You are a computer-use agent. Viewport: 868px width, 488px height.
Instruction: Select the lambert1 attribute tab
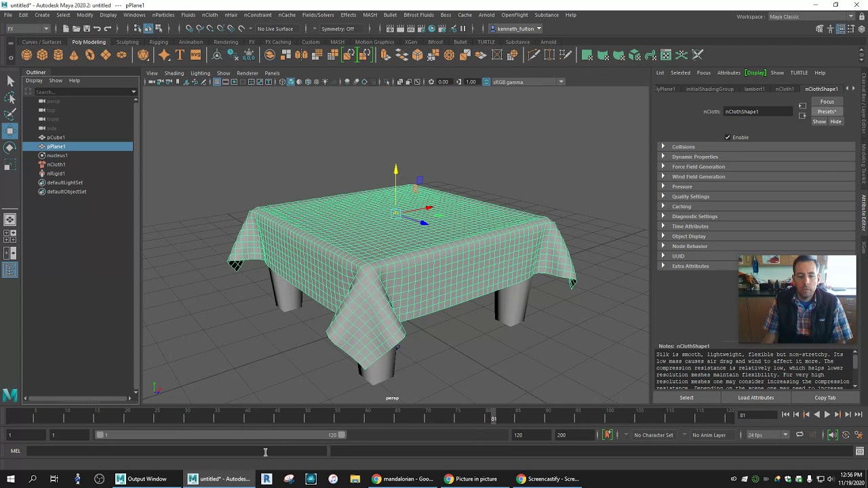point(755,89)
